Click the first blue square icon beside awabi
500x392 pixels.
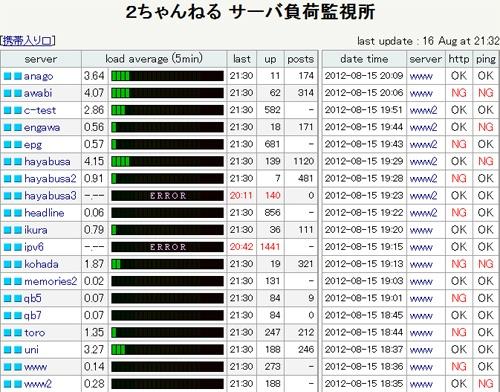coord(7,93)
